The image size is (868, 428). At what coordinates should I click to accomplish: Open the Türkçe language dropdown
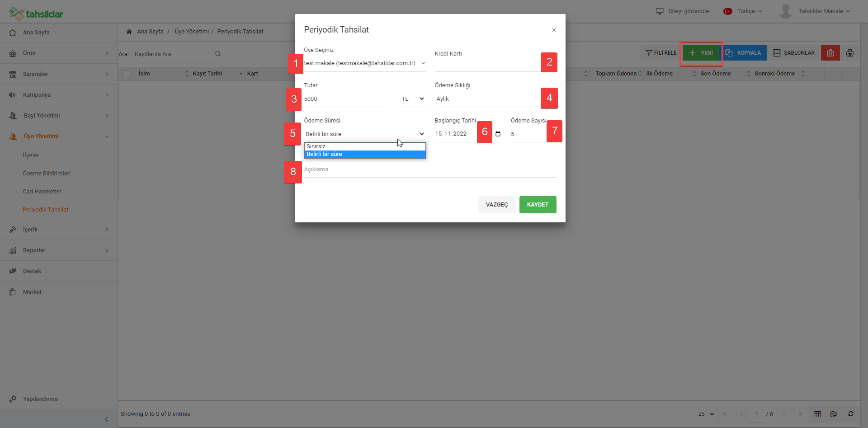pyautogui.click(x=743, y=11)
